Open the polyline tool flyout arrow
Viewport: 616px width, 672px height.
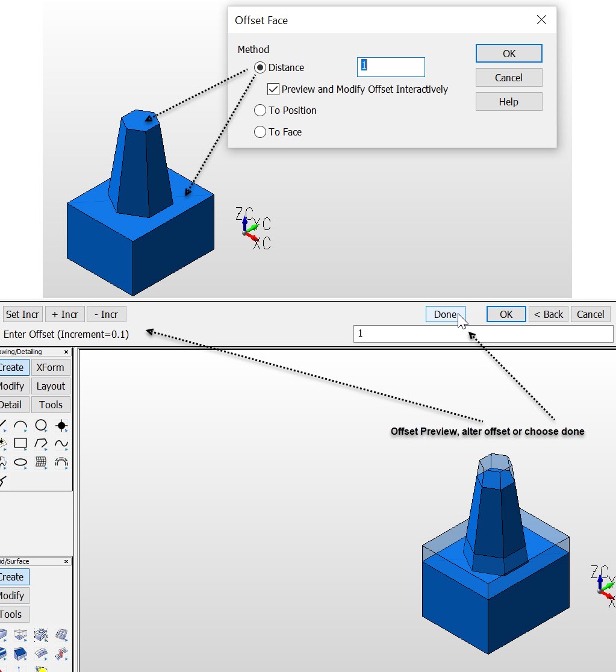(x=46, y=449)
